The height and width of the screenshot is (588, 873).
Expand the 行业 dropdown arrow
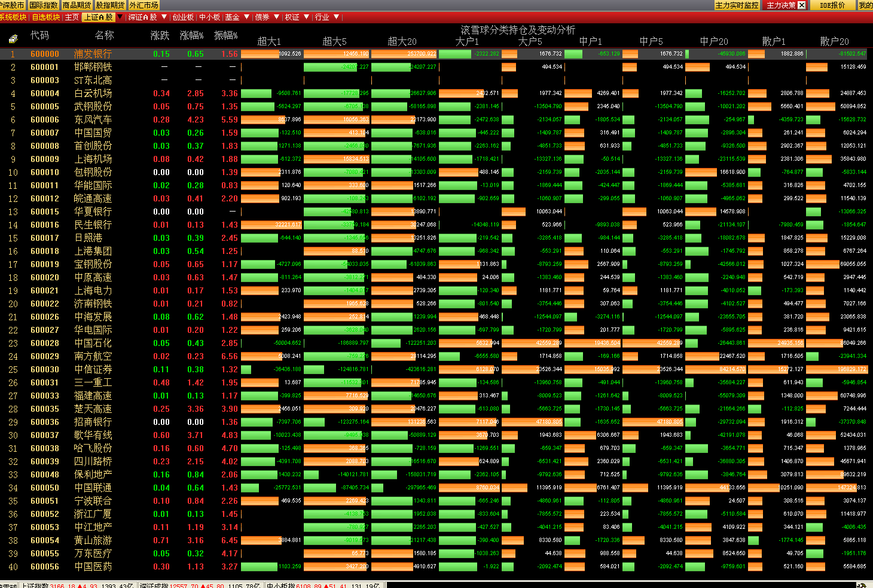(x=336, y=17)
